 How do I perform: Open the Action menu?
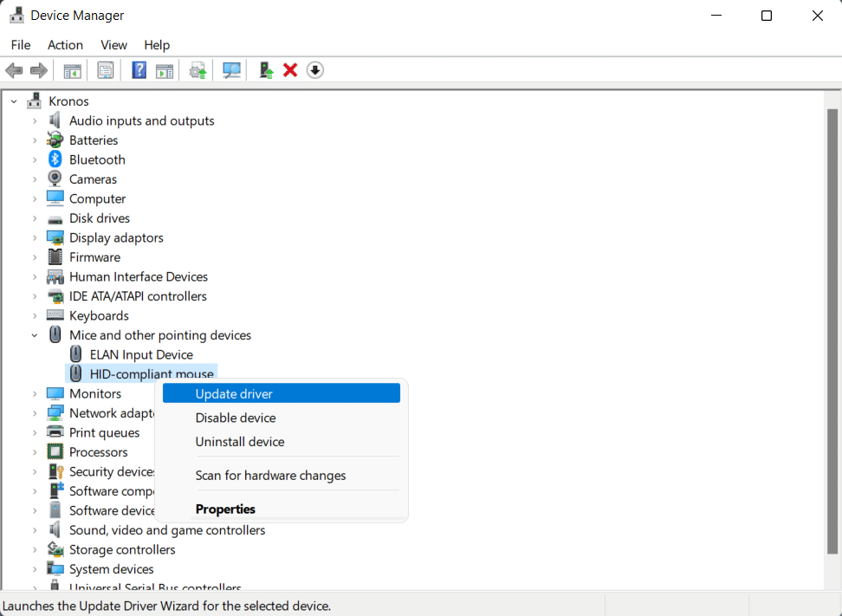point(65,44)
